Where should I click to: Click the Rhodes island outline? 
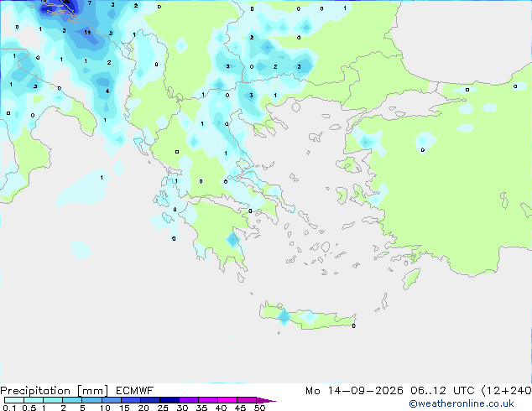(411, 278)
